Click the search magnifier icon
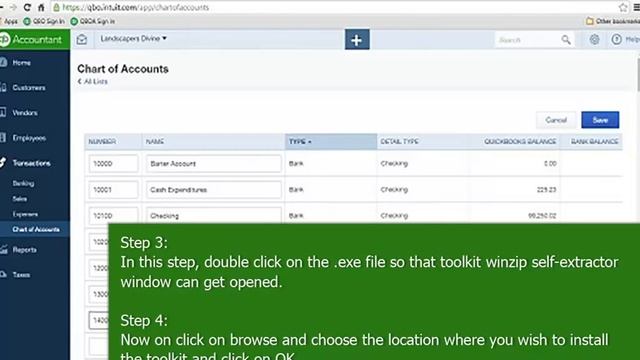The image size is (640, 360). (x=566, y=40)
